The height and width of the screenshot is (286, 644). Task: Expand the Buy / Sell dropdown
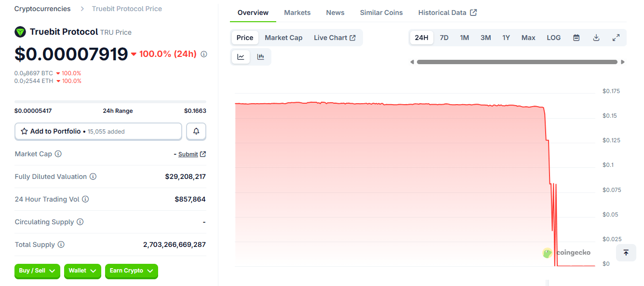(37, 271)
